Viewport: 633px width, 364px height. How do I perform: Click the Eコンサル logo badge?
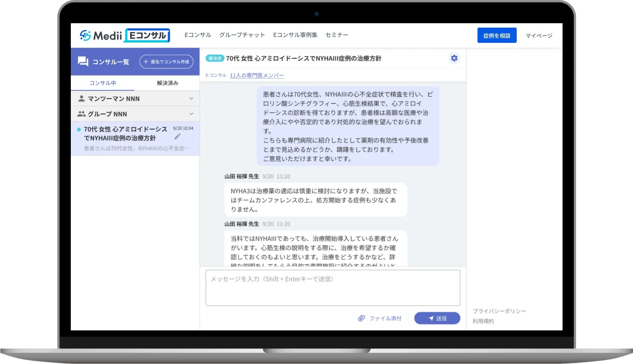click(148, 35)
